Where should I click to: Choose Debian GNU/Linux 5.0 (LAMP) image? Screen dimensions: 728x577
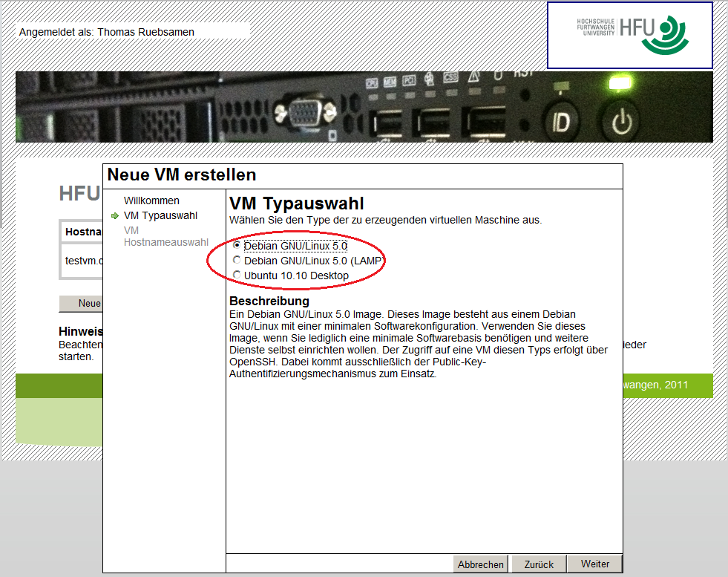tap(237, 260)
